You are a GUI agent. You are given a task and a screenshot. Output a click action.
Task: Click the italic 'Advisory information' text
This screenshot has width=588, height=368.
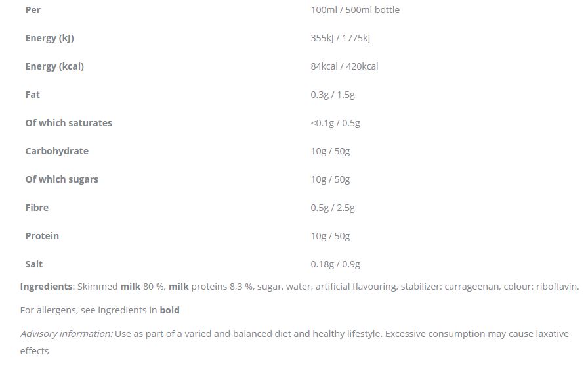pos(66,334)
